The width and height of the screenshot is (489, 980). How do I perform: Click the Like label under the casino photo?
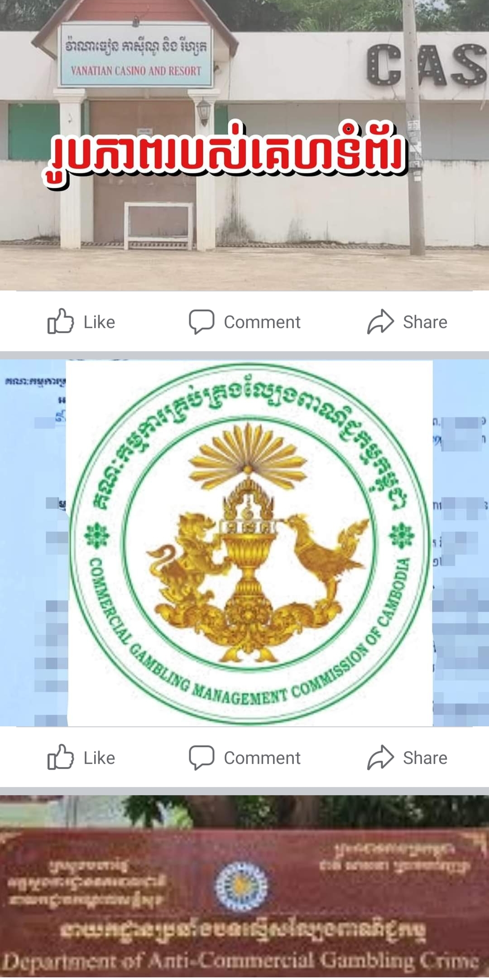click(99, 322)
